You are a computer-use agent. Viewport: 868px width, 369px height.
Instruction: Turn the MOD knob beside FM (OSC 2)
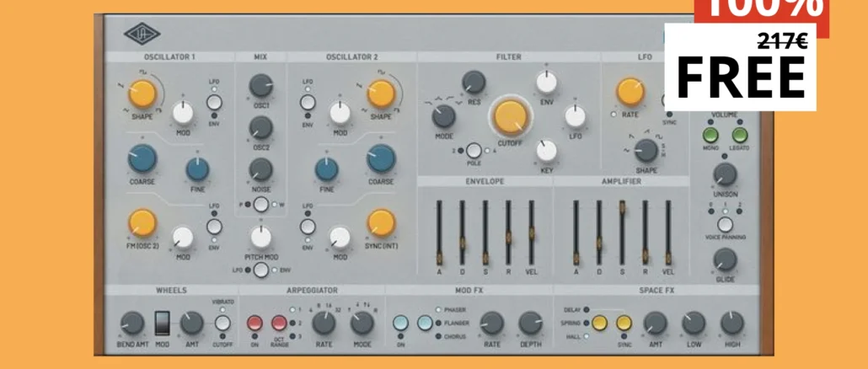183,238
